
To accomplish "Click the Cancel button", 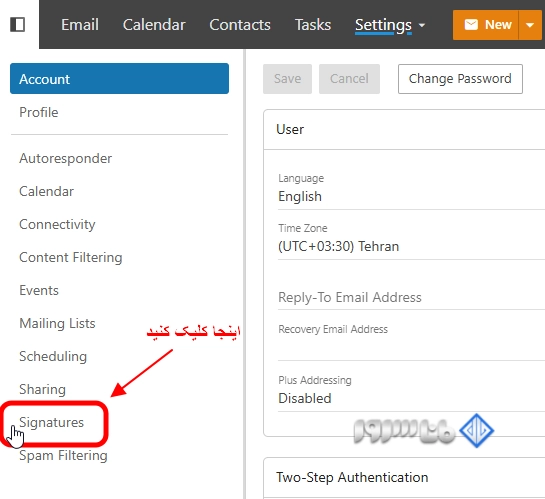I will [349, 79].
